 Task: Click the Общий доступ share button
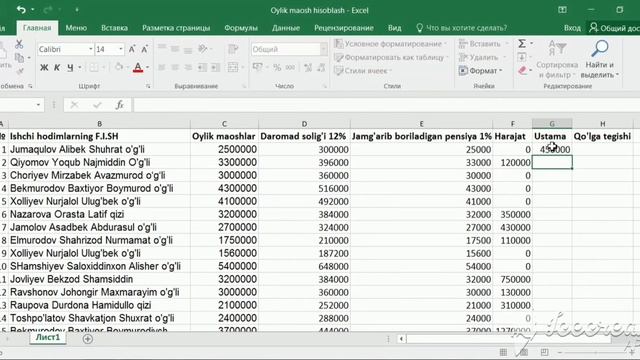(x=613, y=28)
